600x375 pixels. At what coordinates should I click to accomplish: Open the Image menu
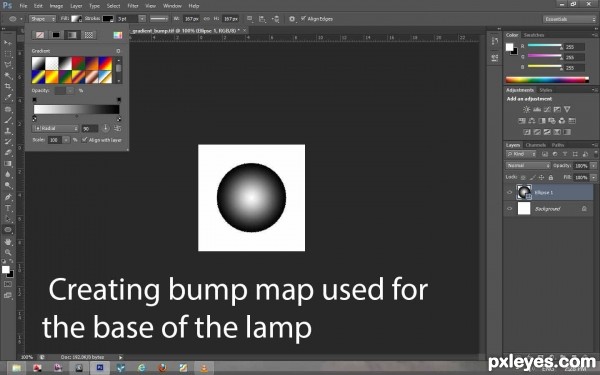point(56,6)
